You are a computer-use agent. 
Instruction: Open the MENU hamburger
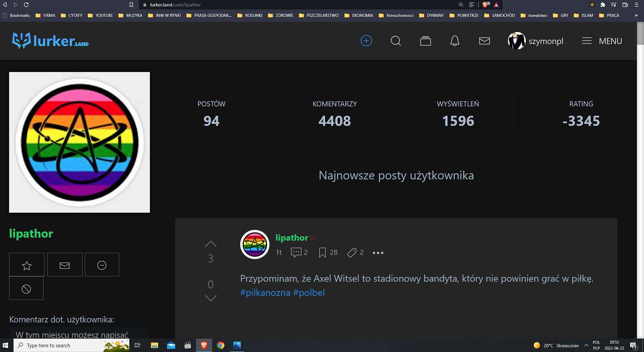coord(602,41)
